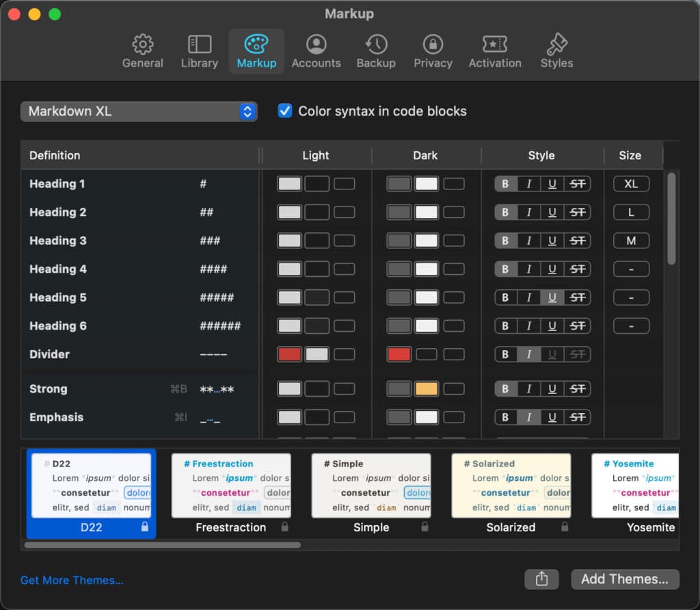Select the Styles paintbrush icon
This screenshot has height=610, width=700.
click(556, 51)
